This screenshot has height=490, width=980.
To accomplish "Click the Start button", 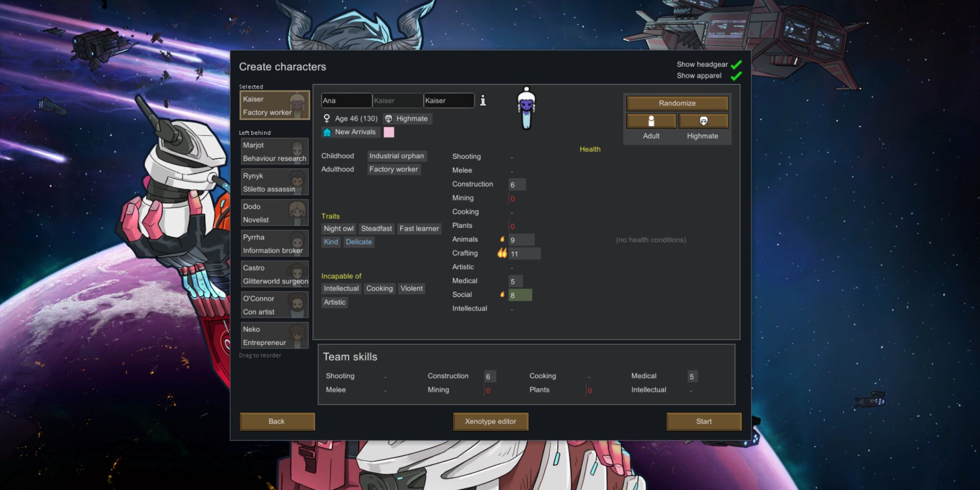I will (704, 421).
